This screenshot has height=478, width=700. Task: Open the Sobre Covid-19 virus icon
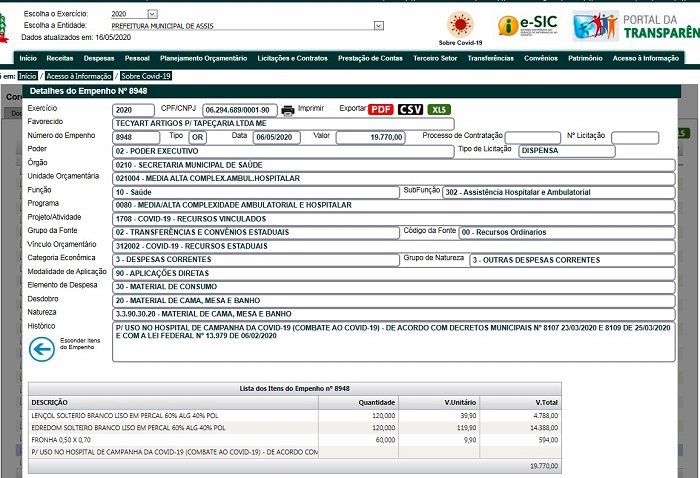click(460, 24)
